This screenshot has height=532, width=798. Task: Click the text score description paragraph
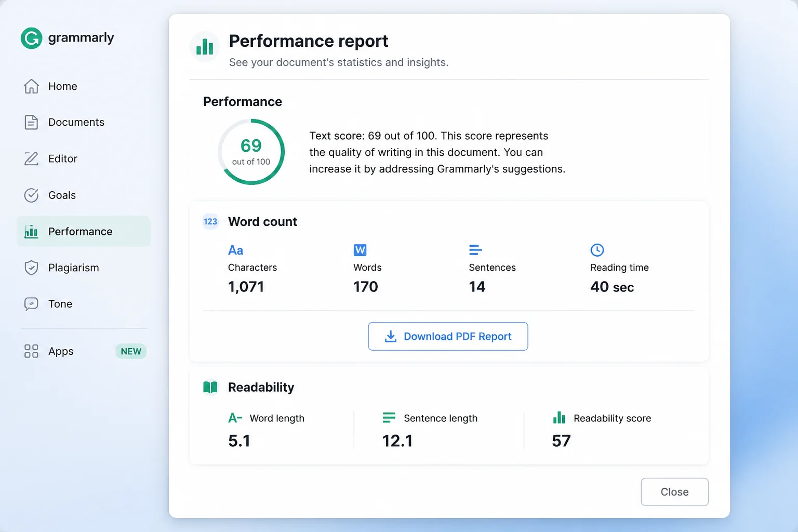(x=437, y=152)
